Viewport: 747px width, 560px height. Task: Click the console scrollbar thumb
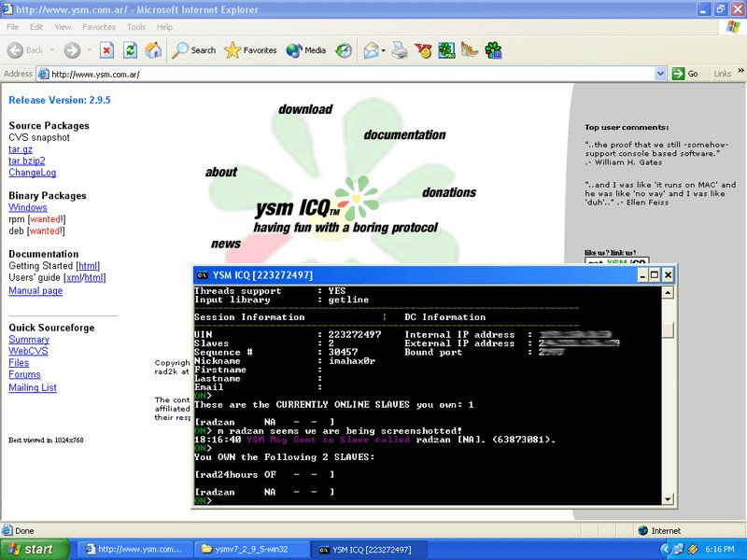click(668, 330)
